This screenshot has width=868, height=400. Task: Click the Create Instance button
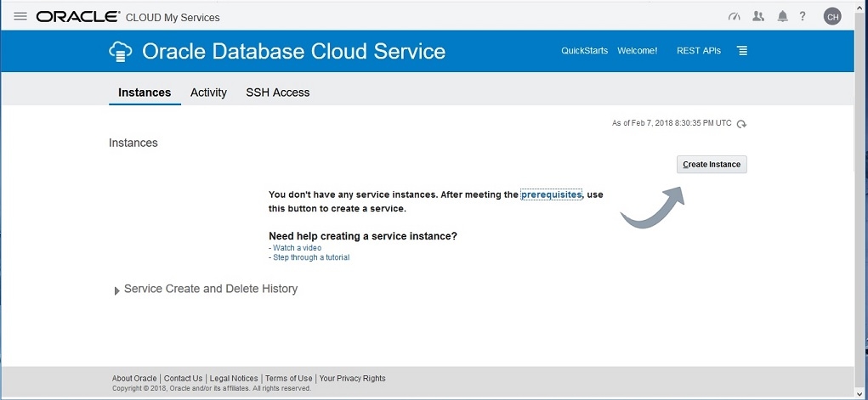[x=712, y=164]
